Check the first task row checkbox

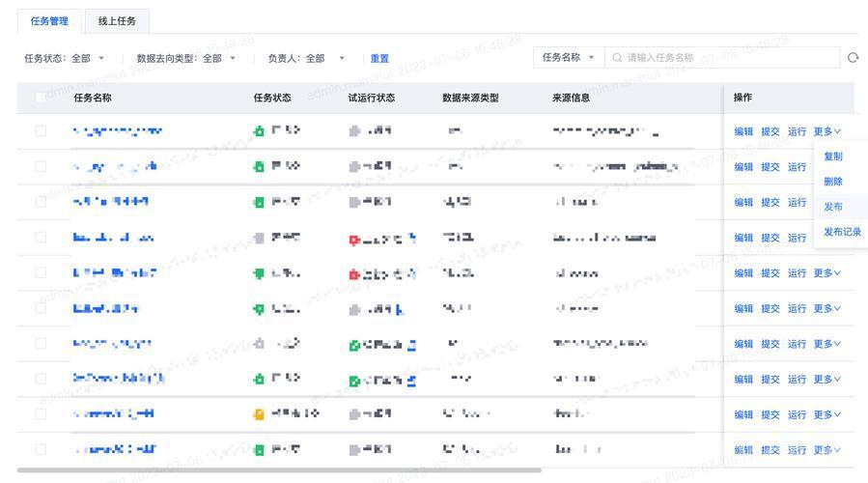point(41,130)
